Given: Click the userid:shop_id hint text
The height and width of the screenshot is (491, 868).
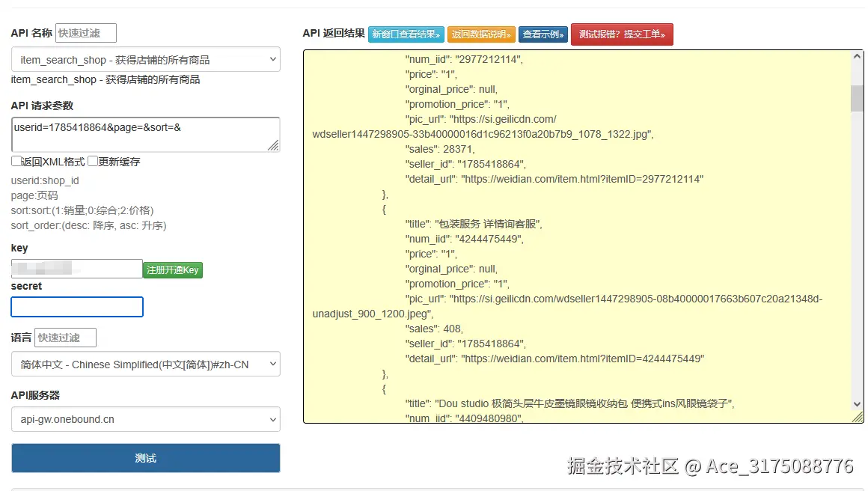Looking at the screenshot, I should click(45, 180).
